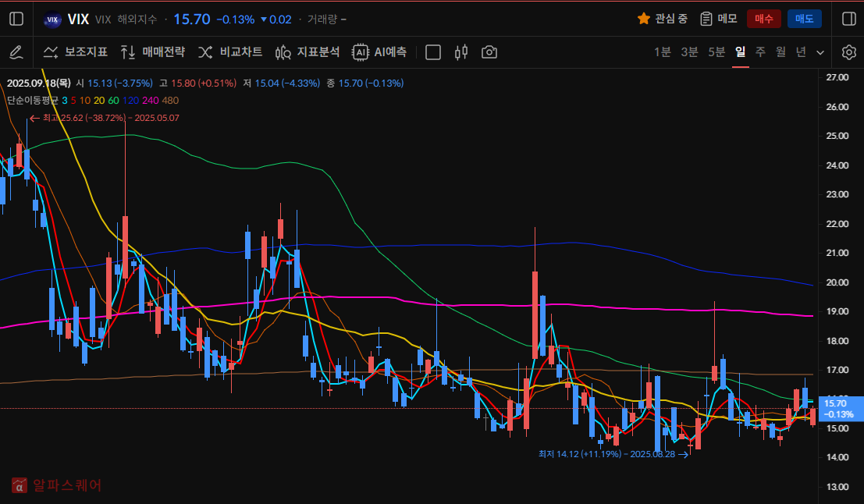
Task: Click moving average period 3
Action: tap(65, 100)
